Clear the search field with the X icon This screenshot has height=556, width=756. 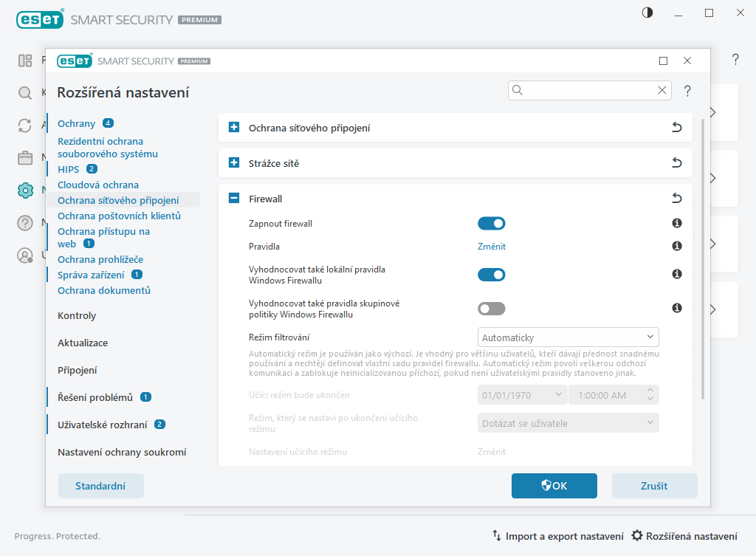662,90
